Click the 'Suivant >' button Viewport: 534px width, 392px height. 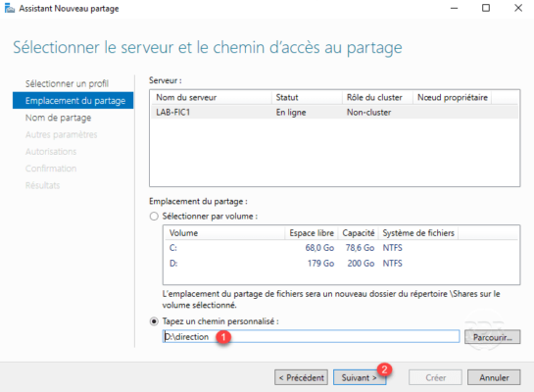(360, 377)
